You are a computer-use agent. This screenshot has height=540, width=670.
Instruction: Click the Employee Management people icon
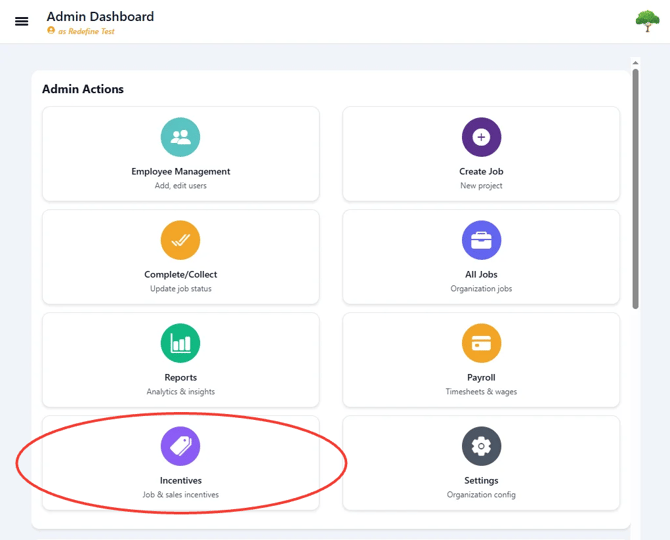(x=180, y=137)
